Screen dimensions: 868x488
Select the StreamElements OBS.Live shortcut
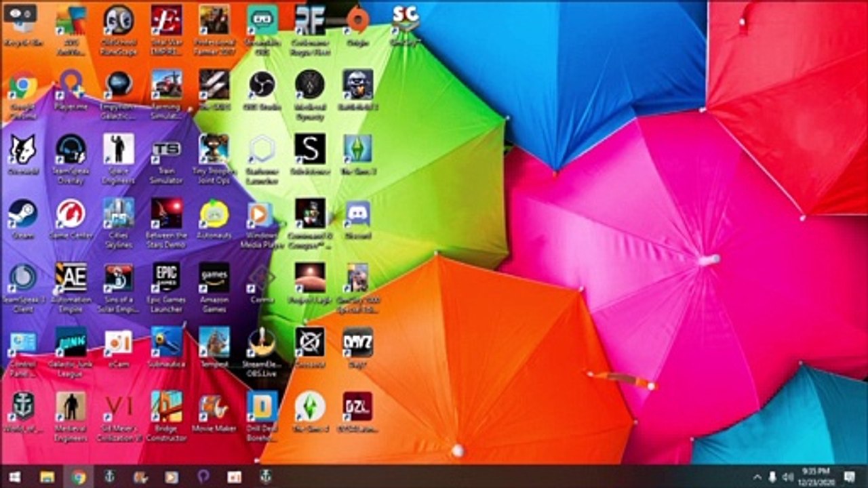pos(262,352)
